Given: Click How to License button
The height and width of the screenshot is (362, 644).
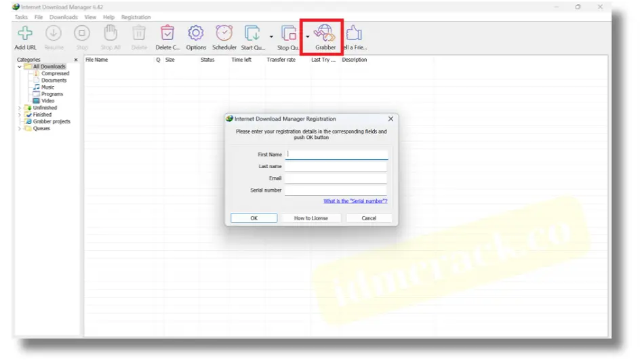Looking at the screenshot, I should 311,218.
